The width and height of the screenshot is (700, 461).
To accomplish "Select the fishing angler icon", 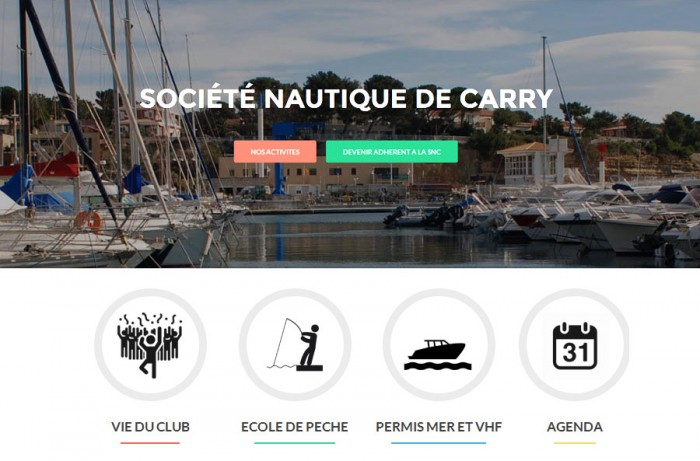I will tap(295, 345).
